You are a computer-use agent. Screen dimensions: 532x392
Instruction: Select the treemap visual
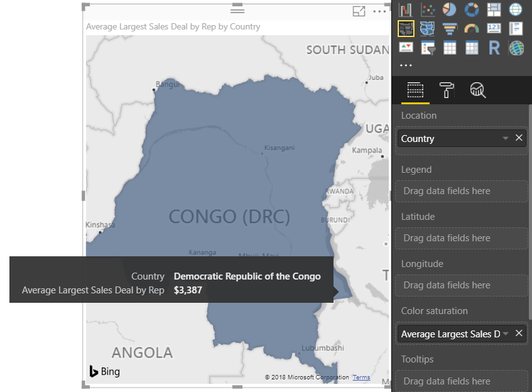pos(494,9)
